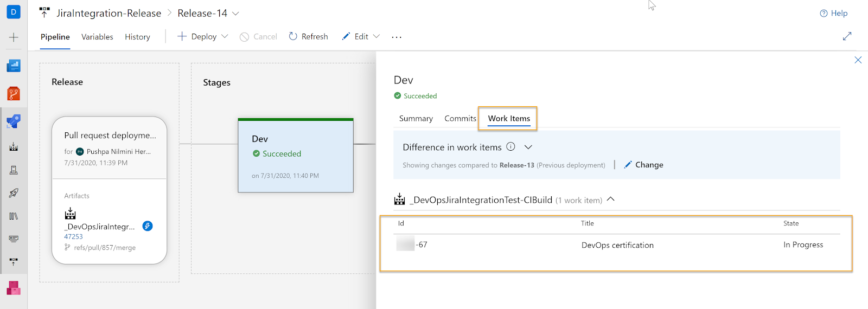Viewport: 868px width, 309px height.
Task: Click the plus icon in left sidebar
Action: point(14,37)
